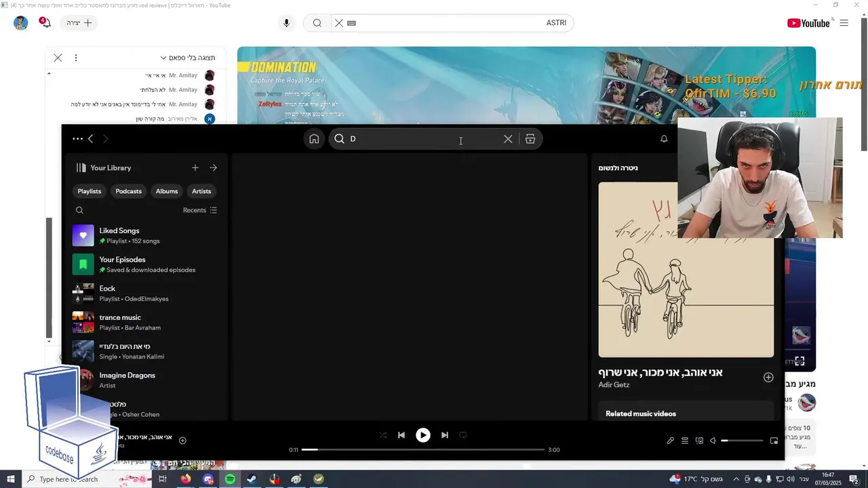Open Spotify miniplayer
This screenshot has width=868, height=488.
coord(774,441)
